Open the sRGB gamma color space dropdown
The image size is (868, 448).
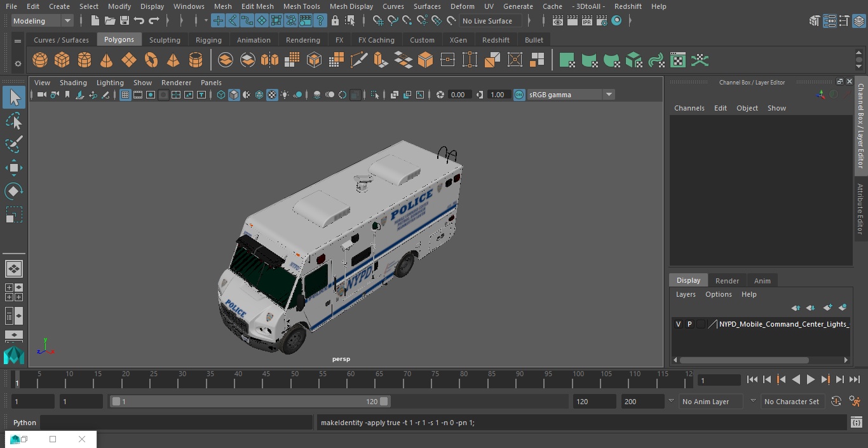point(570,95)
